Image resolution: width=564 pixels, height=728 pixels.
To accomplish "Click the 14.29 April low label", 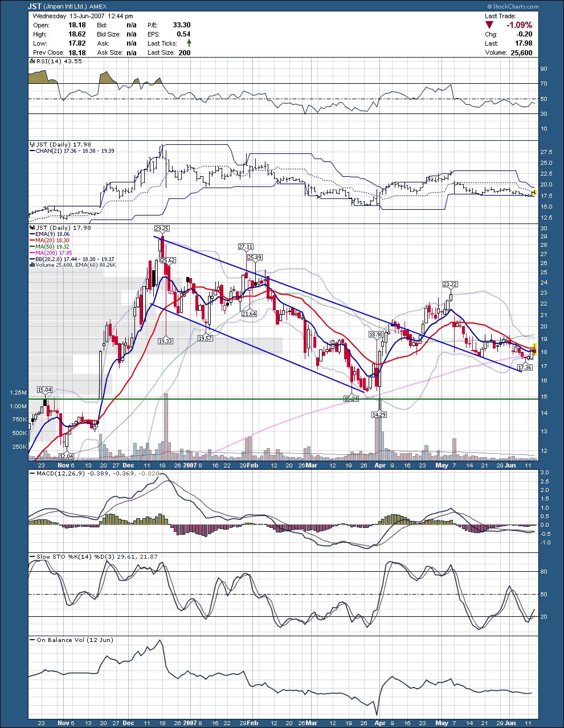I will point(379,415).
